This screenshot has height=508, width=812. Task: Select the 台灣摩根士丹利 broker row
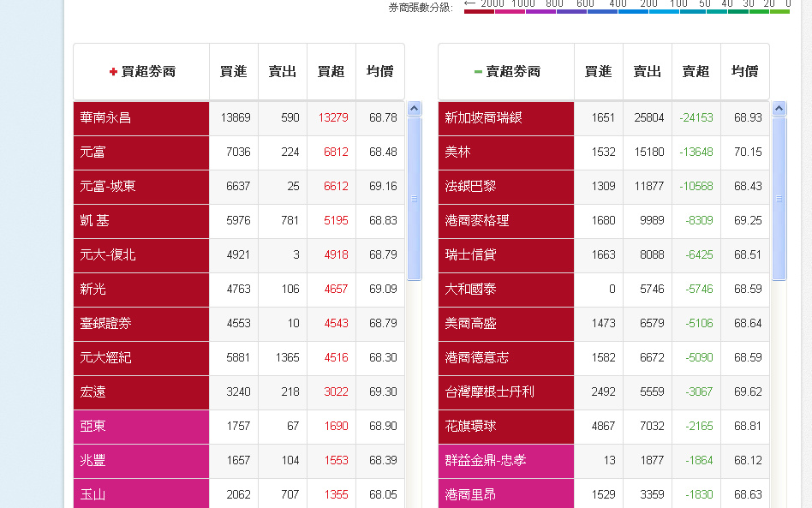click(x=603, y=392)
